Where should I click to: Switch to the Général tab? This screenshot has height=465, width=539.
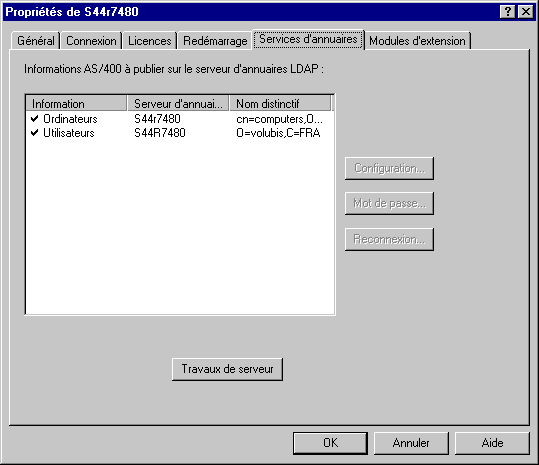pyautogui.click(x=36, y=41)
